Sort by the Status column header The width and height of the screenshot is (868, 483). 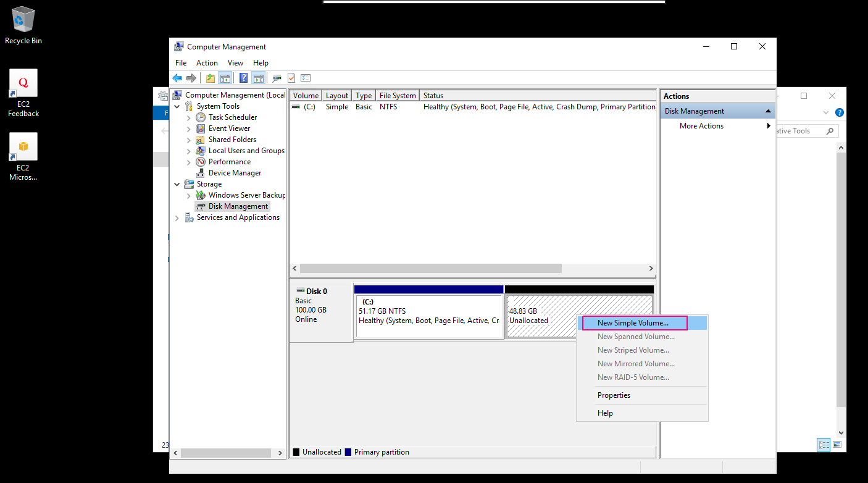point(537,96)
